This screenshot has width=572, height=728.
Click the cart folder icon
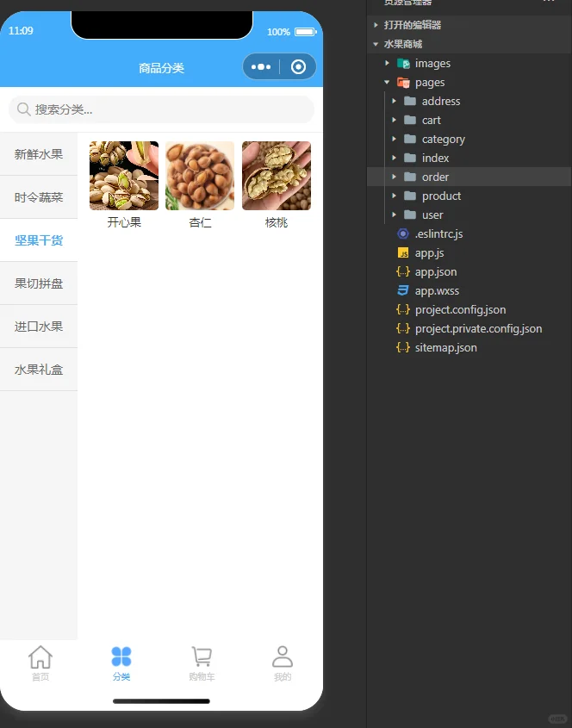410,121
